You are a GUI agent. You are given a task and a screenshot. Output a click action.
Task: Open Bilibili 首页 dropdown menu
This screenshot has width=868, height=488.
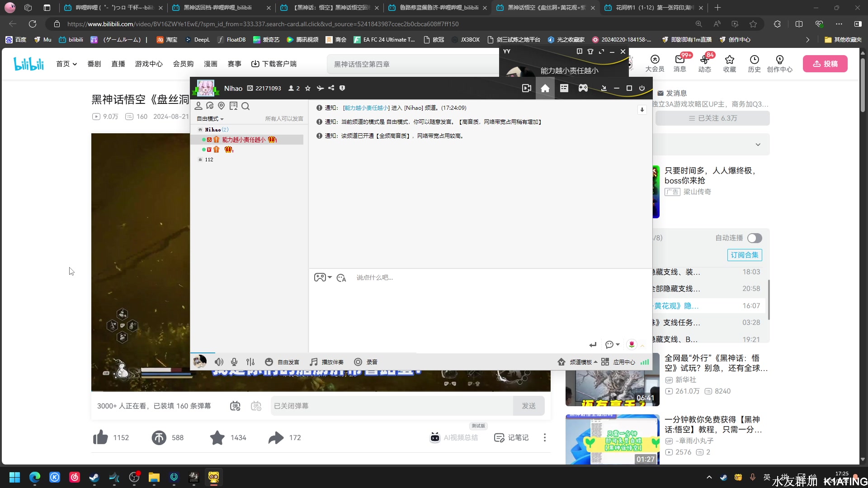tap(66, 64)
